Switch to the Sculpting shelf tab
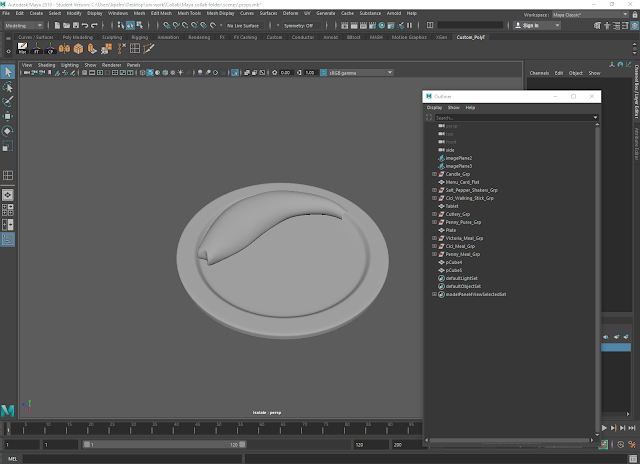The width and height of the screenshot is (640, 464). coord(114,36)
